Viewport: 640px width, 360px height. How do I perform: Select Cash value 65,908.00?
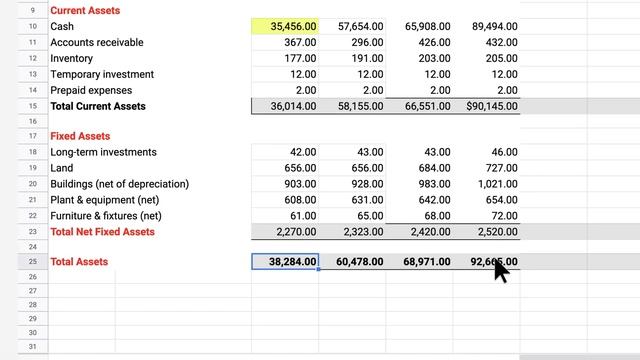(x=427, y=27)
